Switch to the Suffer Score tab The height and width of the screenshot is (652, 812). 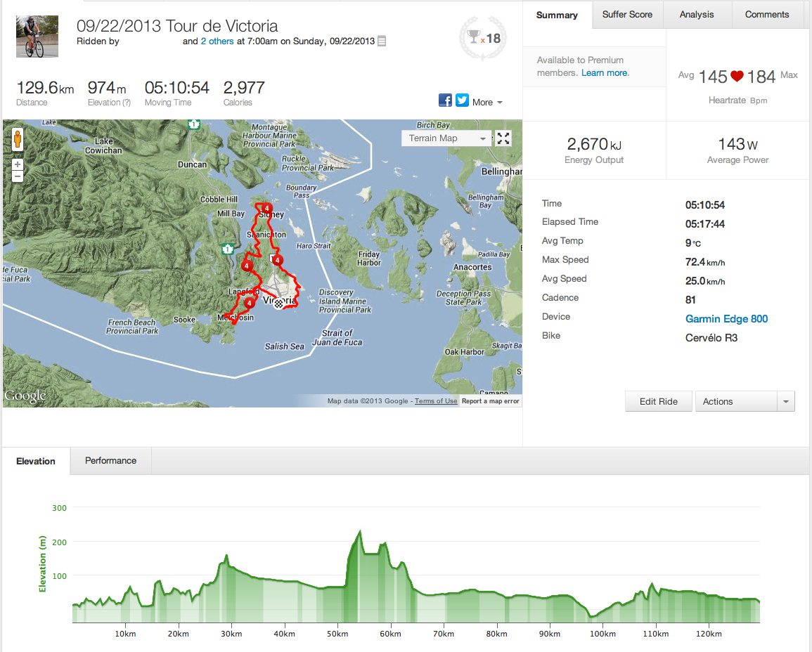point(627,15)
